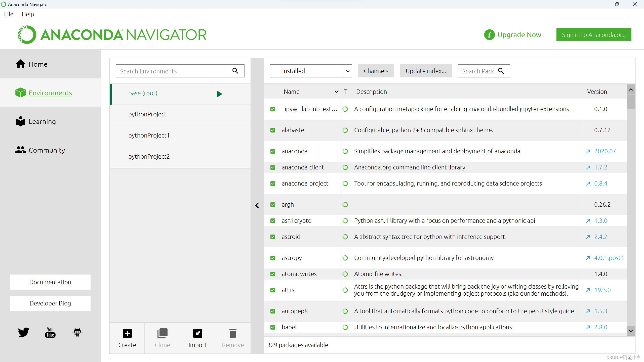This screenshot has height=362, width=644.
Task: Click the package list scrollbar down arrow
Action: (x=631, y=331)
